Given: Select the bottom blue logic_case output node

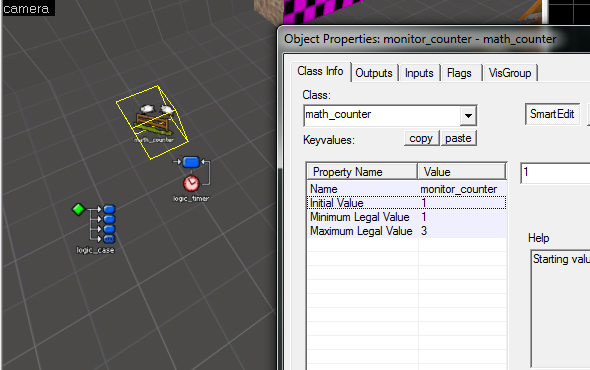Looking at the screenshot, I should tap(109, 239).
